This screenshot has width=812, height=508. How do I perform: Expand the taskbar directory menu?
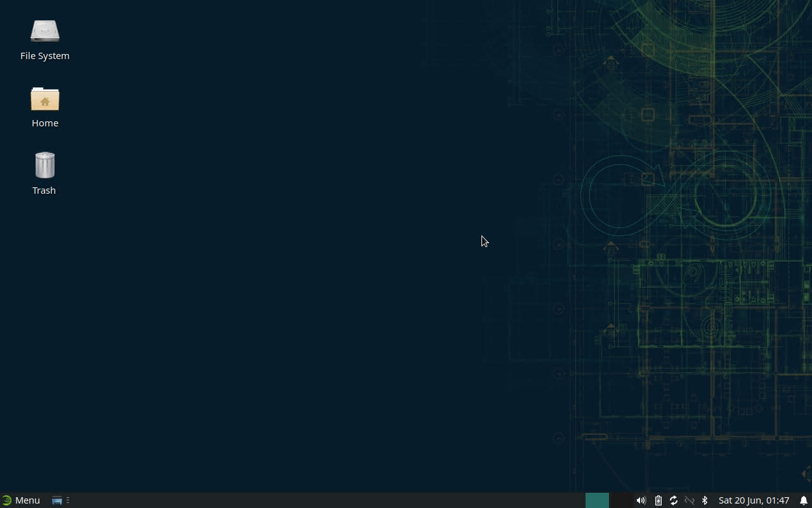pyautogui.click(x=68, y=500)
